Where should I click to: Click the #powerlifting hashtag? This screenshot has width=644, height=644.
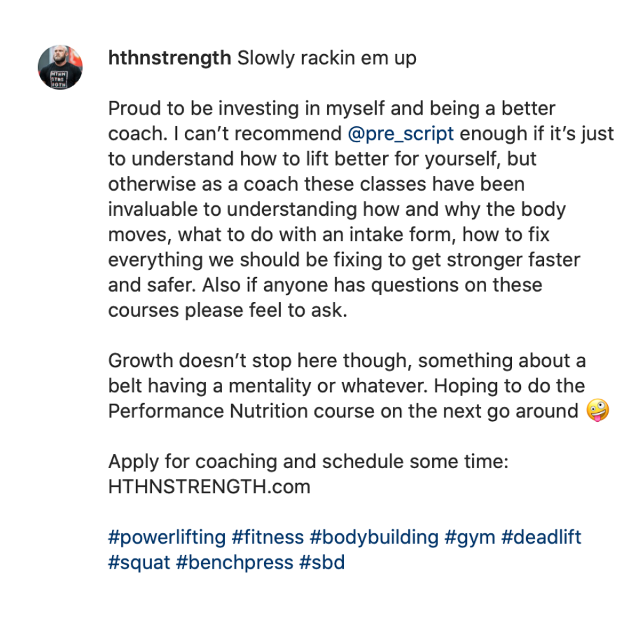click(167, 537)
